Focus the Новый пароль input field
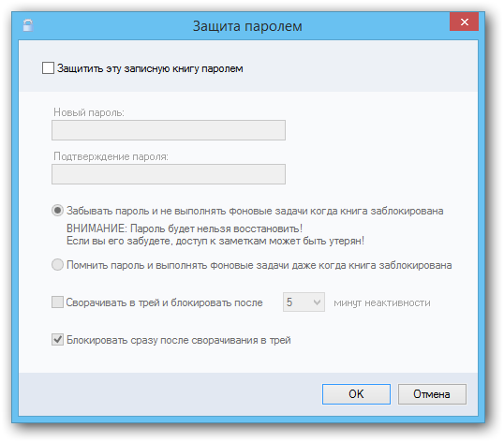 point(169,130)
